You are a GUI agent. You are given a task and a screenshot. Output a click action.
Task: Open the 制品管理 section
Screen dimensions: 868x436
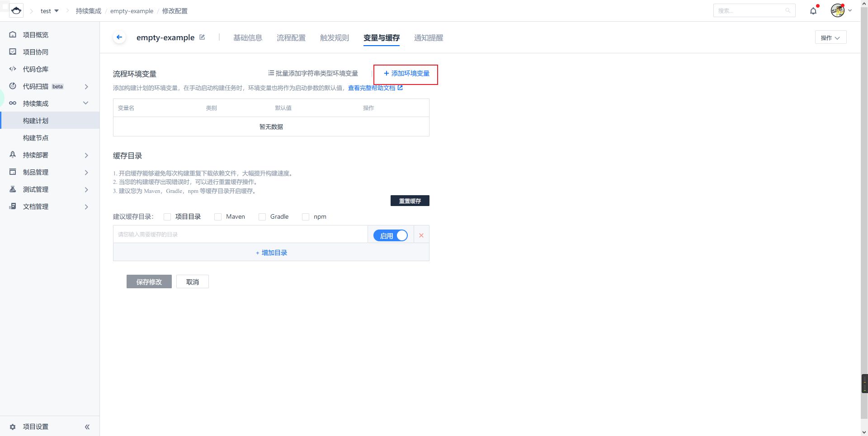(x=36, y=172)
